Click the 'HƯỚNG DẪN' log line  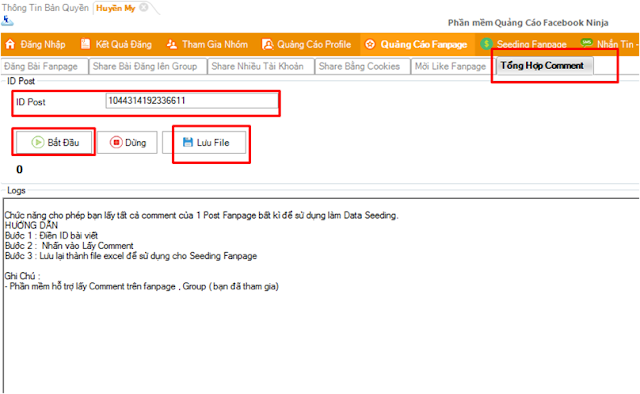(x=31, y=225)
